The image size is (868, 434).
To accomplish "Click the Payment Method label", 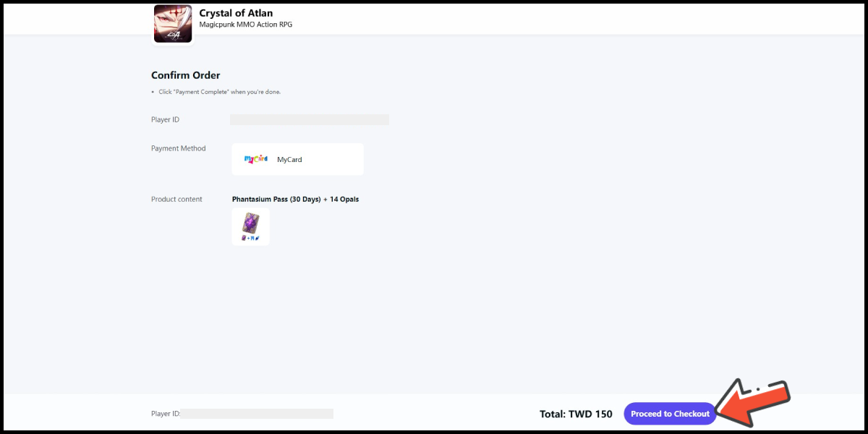I will tap(179, 148).
